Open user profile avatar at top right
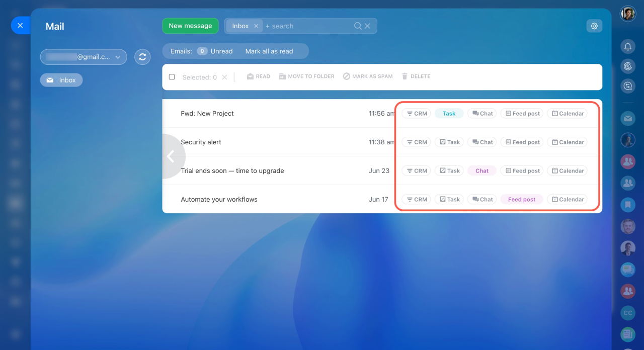 [628, 14]
